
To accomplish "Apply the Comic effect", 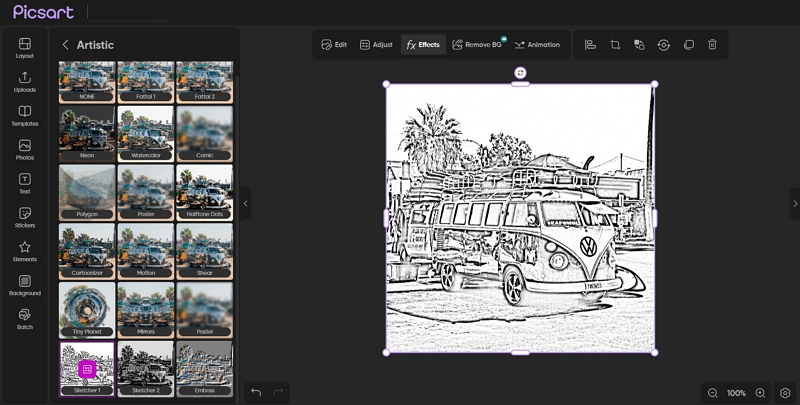I will [205, 134].
